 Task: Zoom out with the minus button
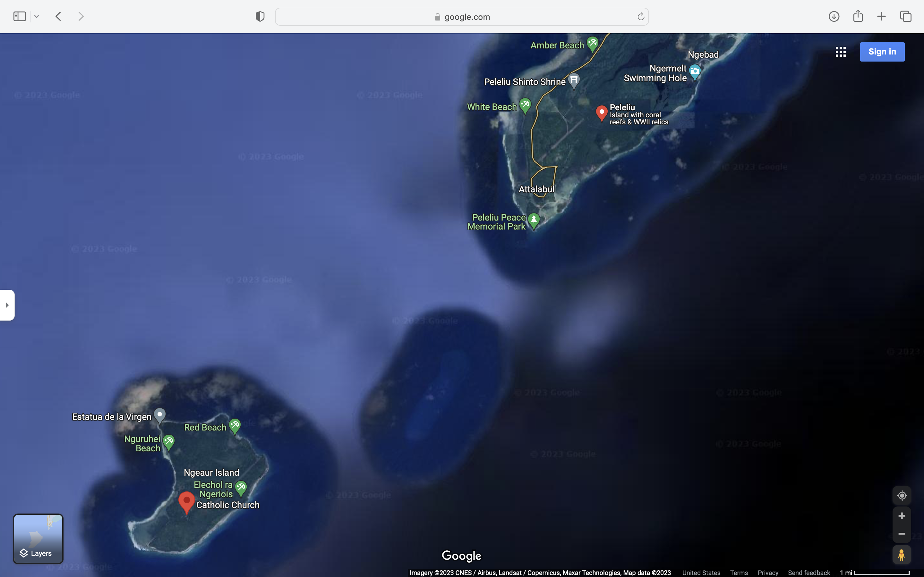click(902, 534)
